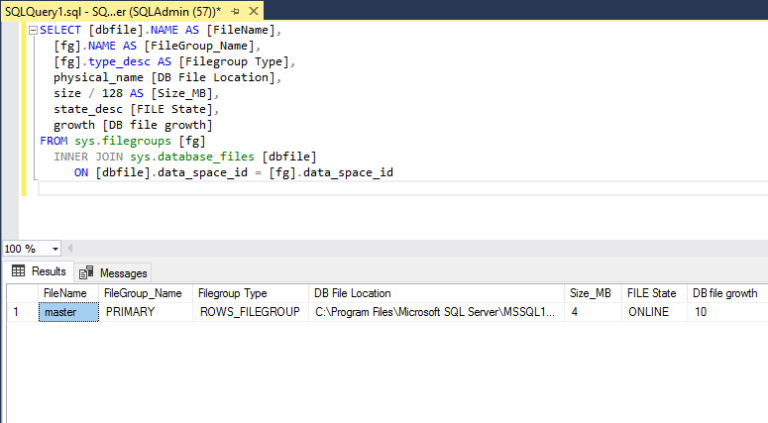
Task: Click the 'ONLINE' state cell
Action: point(654,312)
